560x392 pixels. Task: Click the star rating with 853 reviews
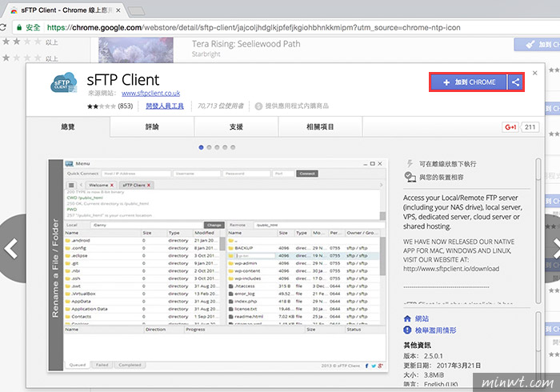click(x=110, y=106)
